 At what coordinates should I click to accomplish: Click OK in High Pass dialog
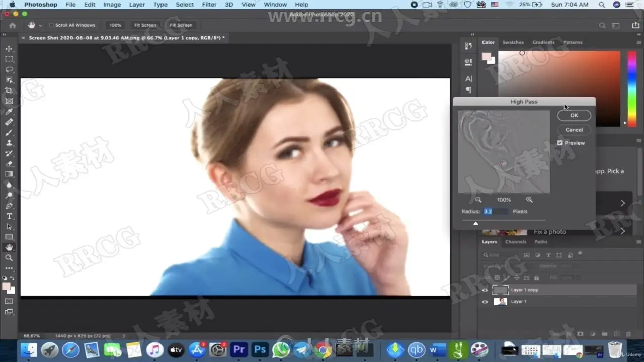coord(574,115)
